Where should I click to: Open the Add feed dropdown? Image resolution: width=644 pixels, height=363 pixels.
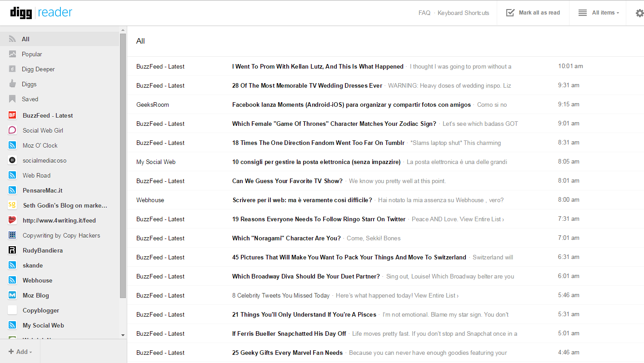point(20,352)
